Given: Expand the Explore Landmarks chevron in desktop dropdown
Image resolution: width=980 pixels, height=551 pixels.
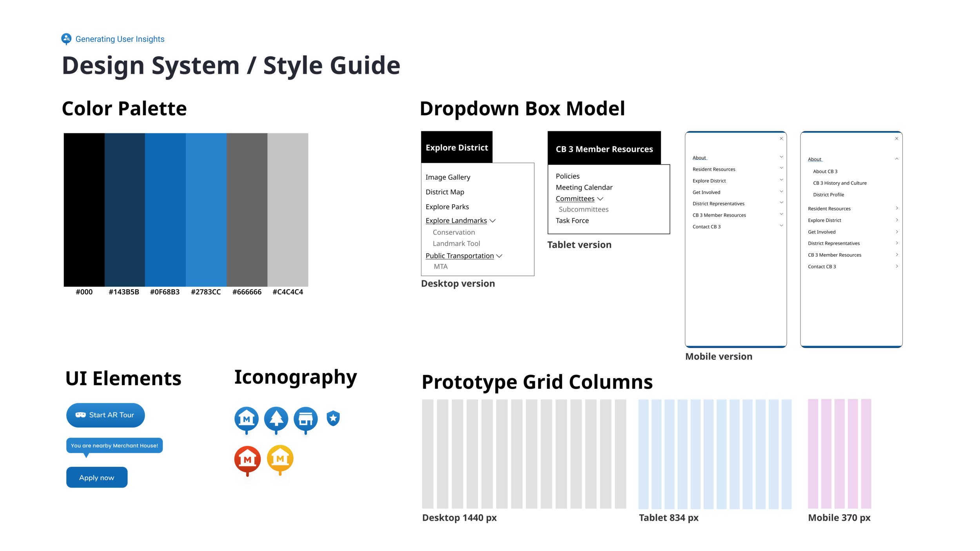Looking at the screenshot, I should coord(493,221).
